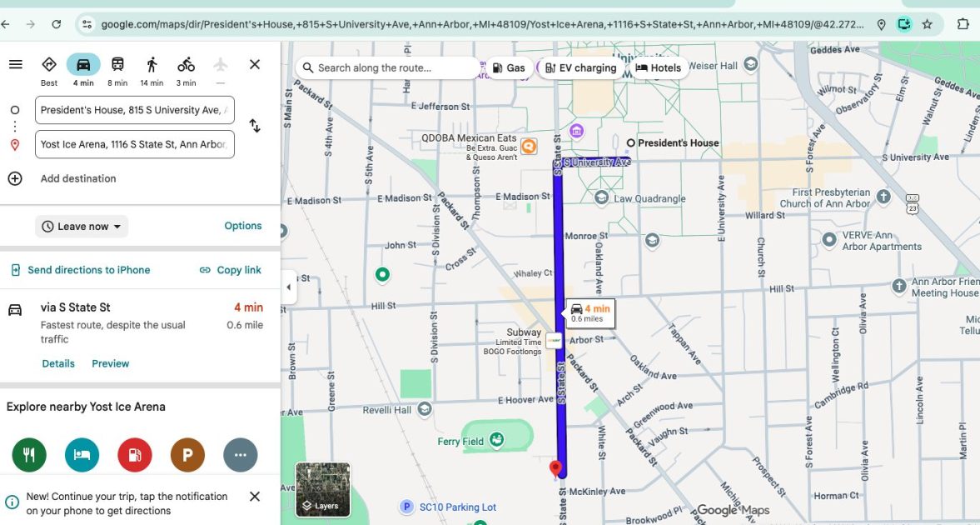Open Details for the S State St route
The width and height of the screenshot is (980, 525).
(57, 362)
